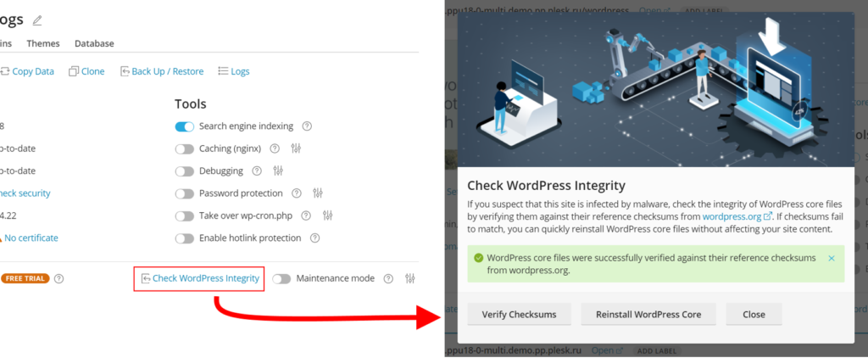
Task: Close the integrity dialog with Close button
Action: point(754,314)
